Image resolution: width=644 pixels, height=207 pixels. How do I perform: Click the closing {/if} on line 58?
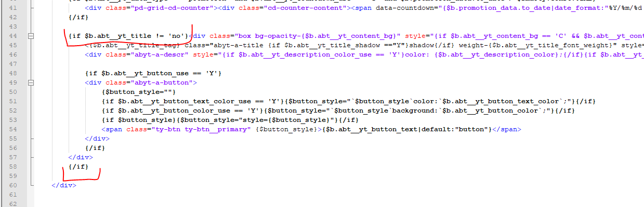pyautogui.click(x=78, y=167)
